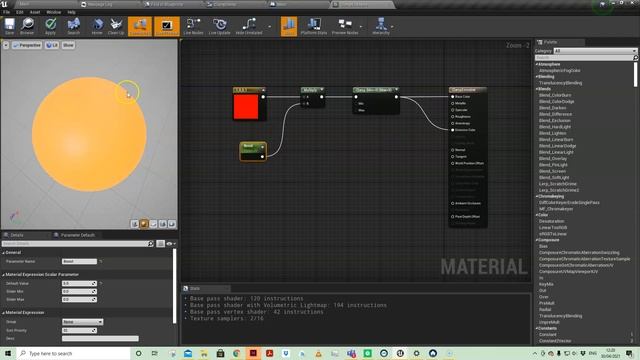Click the Clean Up toolbar icon
This screenshot has width=640, height=360.
tap(116, 27)
